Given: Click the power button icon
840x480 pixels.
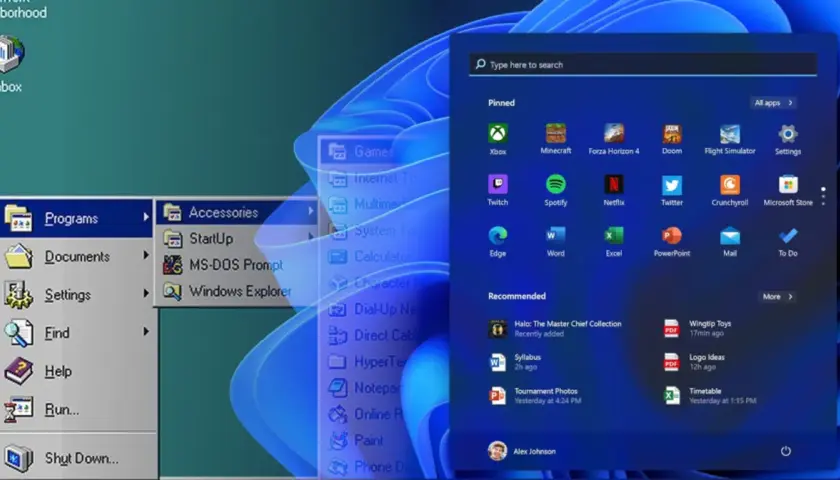Looking at the screenshot, I should pos(785,451).
